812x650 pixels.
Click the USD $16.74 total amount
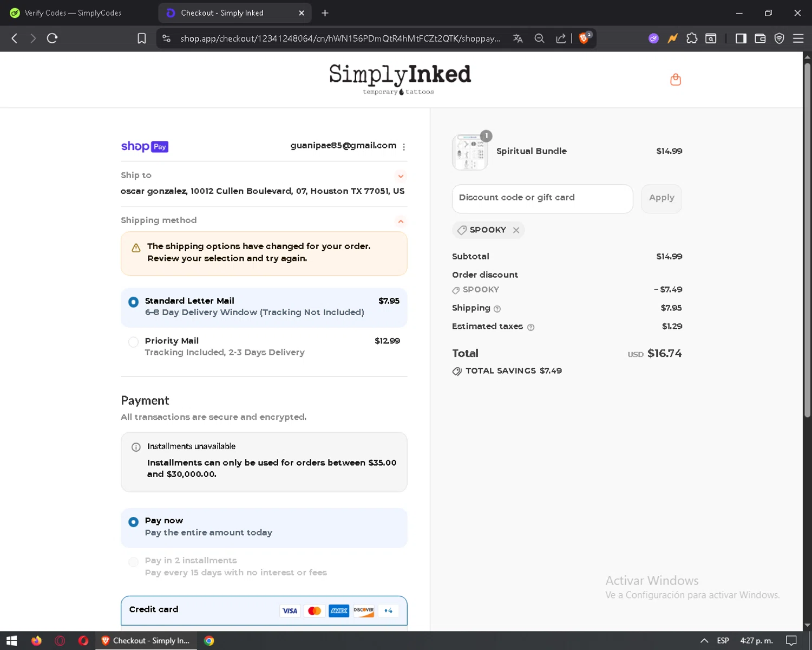654,354
